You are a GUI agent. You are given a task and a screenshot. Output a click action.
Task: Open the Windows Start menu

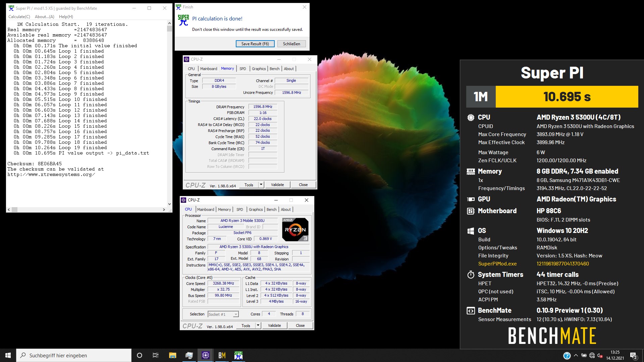(x=8, y=355)
